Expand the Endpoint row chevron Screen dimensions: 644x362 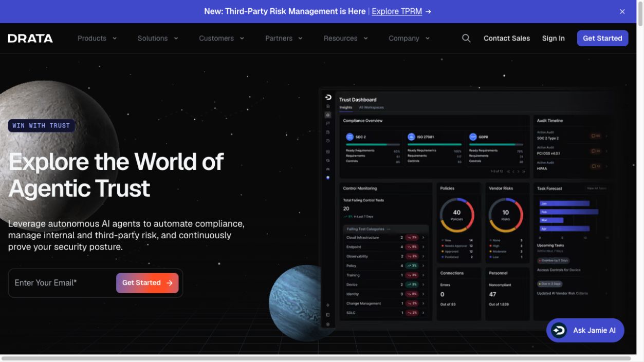point(424,247)
